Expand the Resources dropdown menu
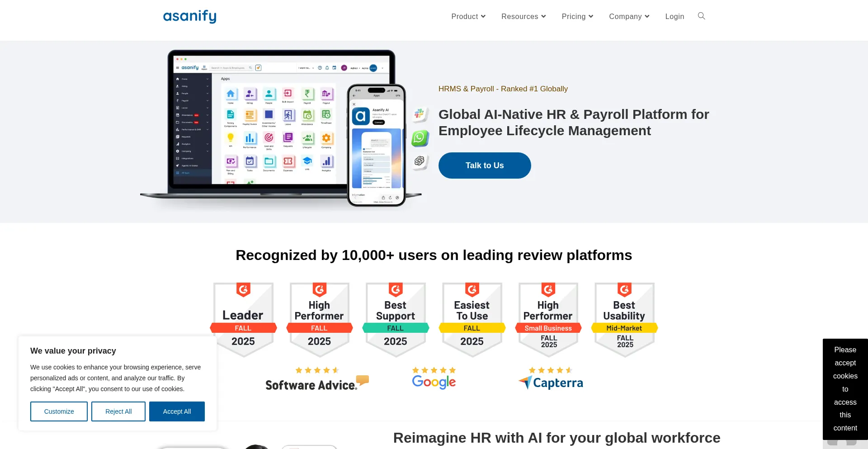The height and width of the screenshot is (449, 868). tap(524, 17)
